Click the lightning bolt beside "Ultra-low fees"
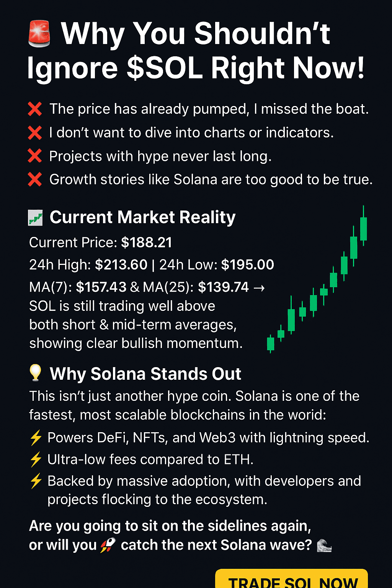Viewport: 392px width, 588px height. [36, 459]
